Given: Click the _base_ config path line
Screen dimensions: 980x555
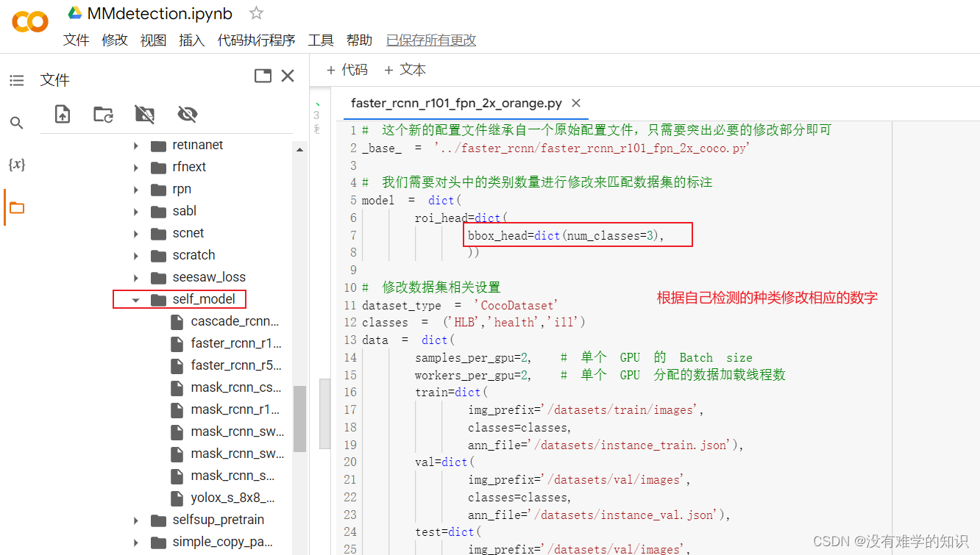Looking at the screenshot, I should [x=555, y=148].
